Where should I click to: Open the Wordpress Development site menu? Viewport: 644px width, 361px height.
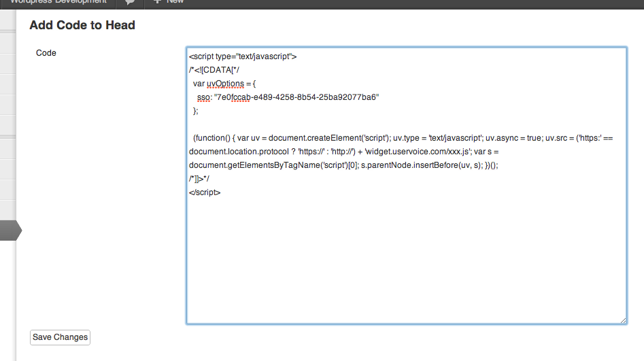(58, 2)
